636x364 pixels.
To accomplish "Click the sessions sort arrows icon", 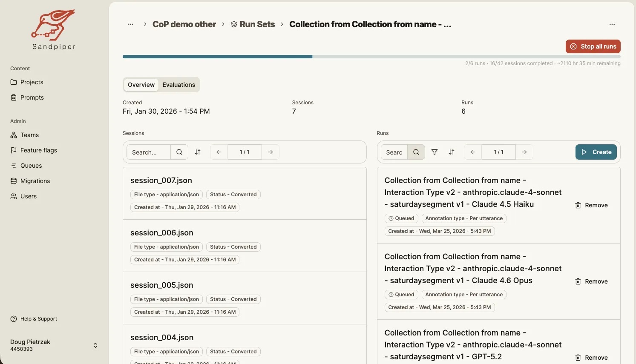I will tap(198, 152).
